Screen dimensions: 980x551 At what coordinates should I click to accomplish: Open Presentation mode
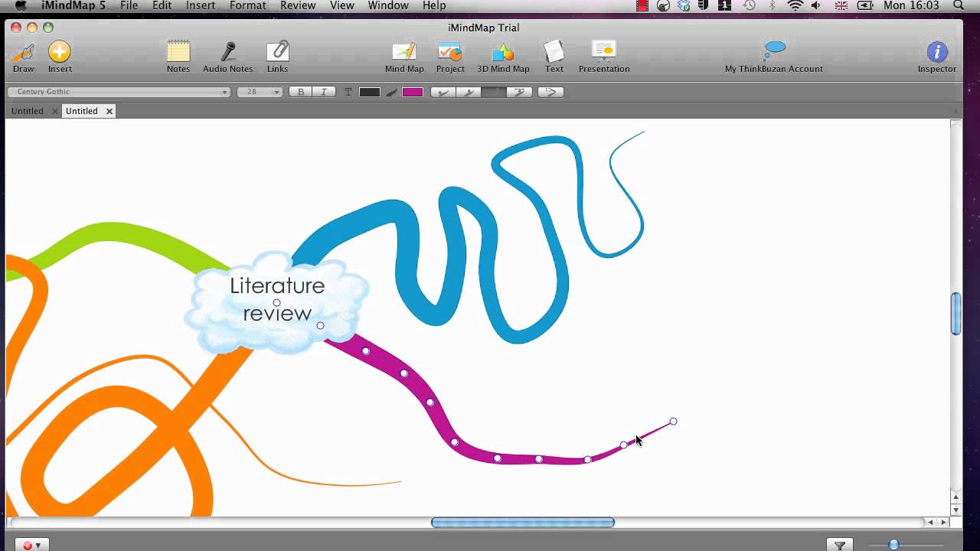[603, 54]
